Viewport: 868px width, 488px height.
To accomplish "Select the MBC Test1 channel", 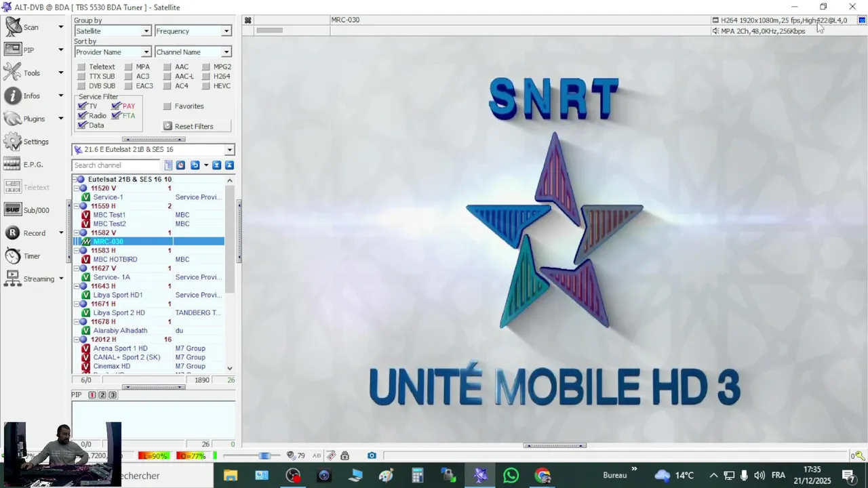I will click(x=109, y=215).
